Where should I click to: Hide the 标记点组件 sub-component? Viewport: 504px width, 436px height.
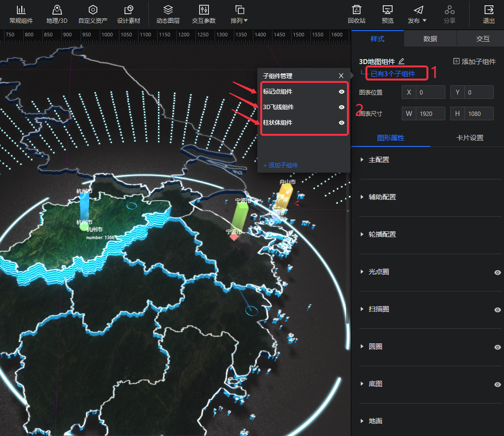342,92
